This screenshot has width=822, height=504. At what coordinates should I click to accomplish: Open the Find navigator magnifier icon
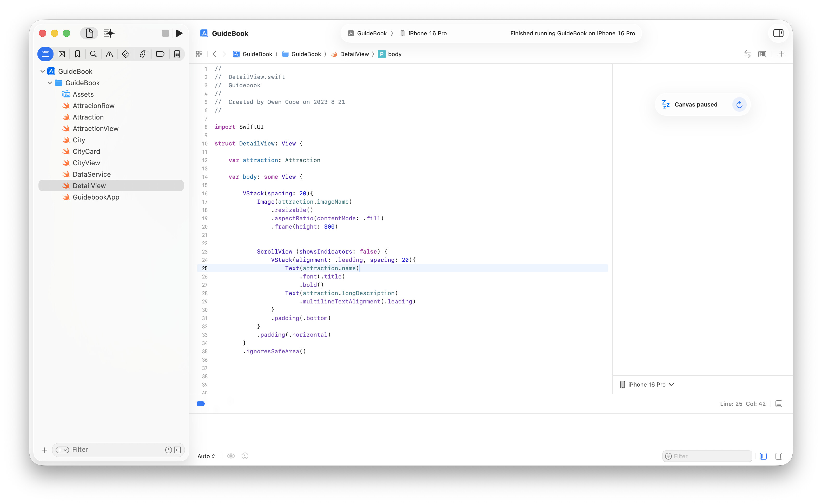94,54
